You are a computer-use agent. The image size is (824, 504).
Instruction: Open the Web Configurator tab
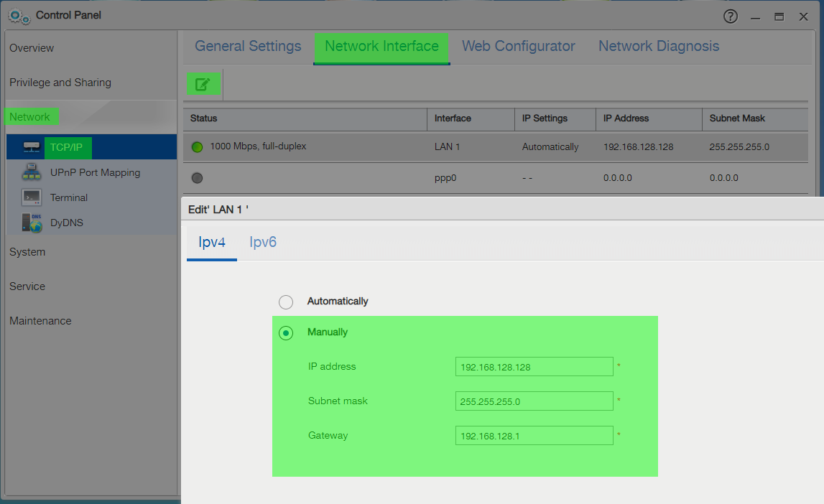(x=518, y=47)
